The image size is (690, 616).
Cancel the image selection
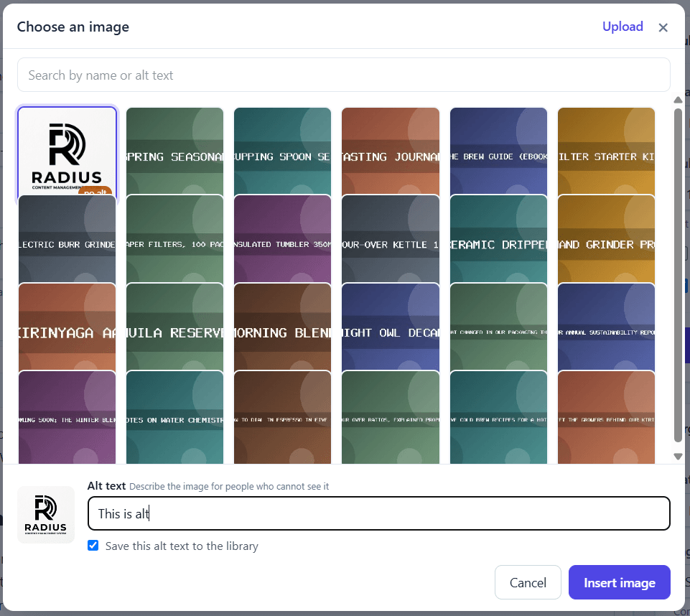[528, 582]
